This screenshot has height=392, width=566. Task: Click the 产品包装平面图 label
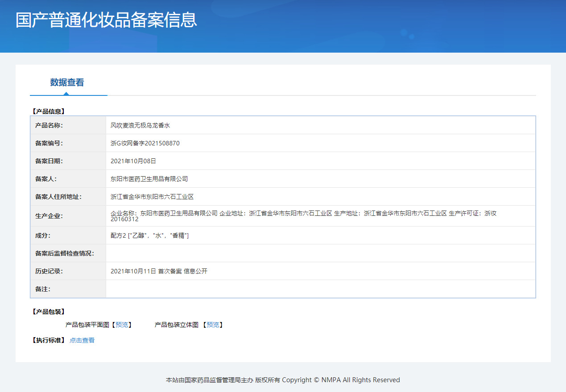(87, 325)
